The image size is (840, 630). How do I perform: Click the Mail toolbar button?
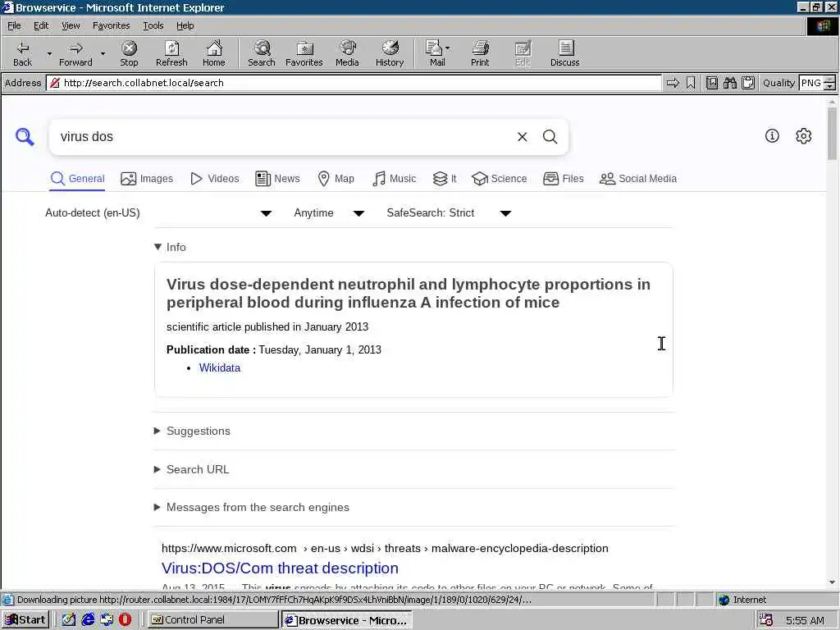[x=437, y=53]
